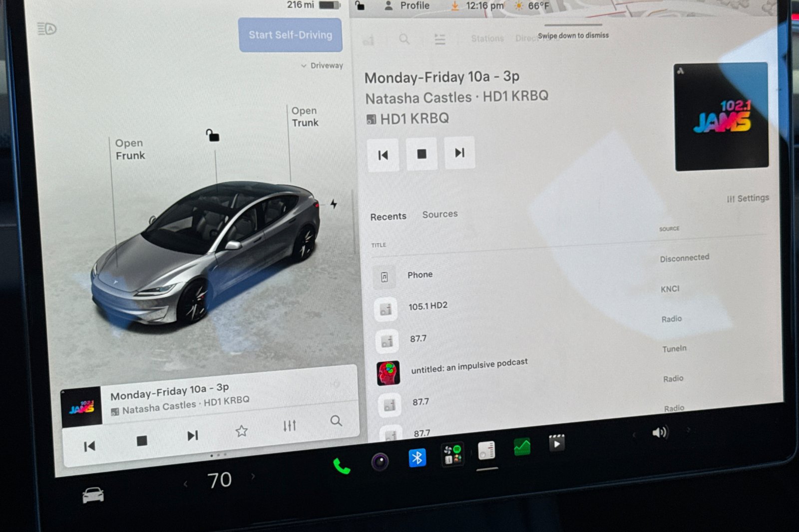Open podcast artwork thumbnail in recents
This screenshot has width=799, height=532.
388,373
